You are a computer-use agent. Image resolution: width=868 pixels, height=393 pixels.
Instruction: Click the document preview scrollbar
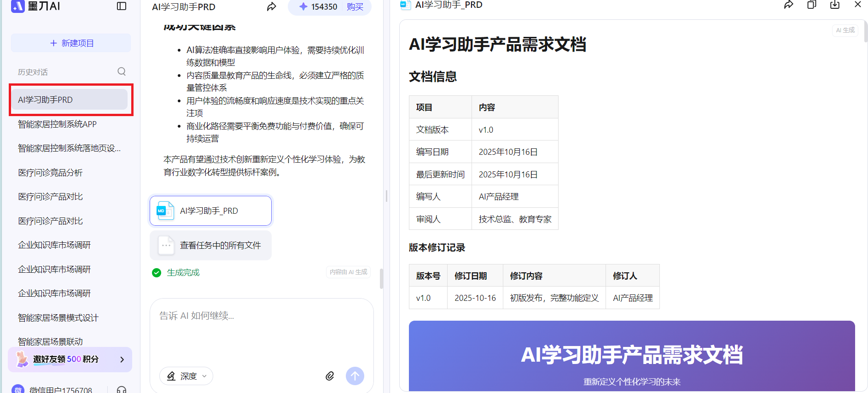point(866,31)
